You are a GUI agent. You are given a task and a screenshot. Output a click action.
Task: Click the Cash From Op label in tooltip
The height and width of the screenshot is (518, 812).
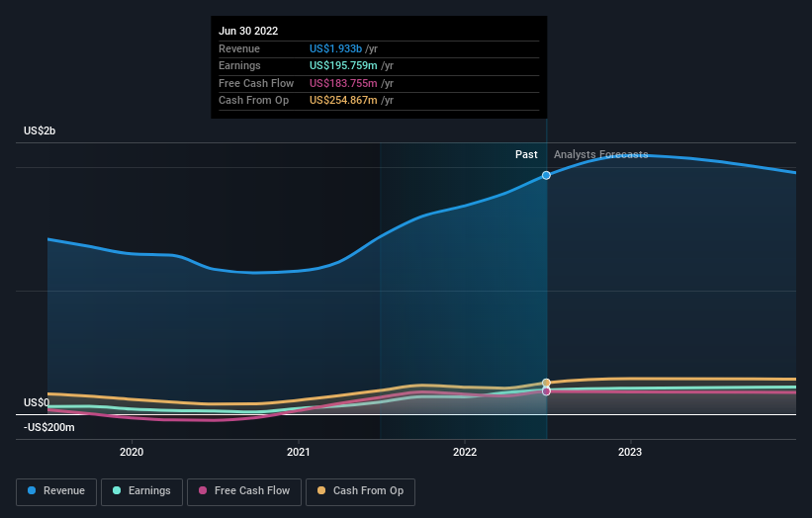tap(254, 101)
